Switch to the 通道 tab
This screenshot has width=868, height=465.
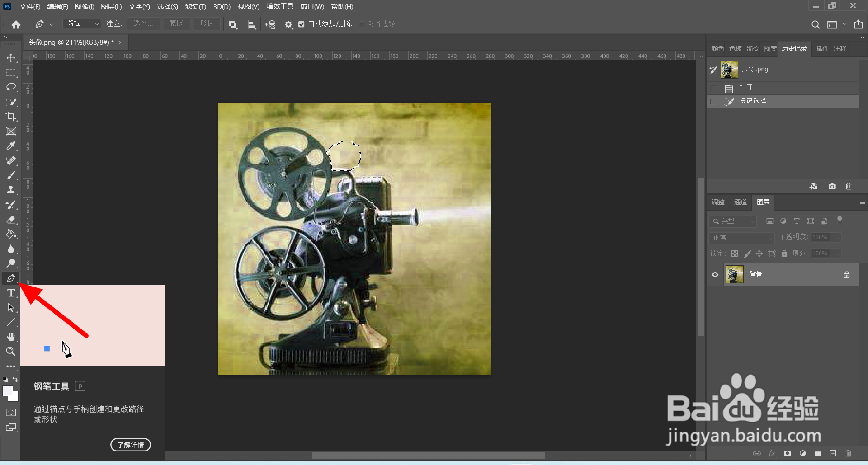[741, 202]
